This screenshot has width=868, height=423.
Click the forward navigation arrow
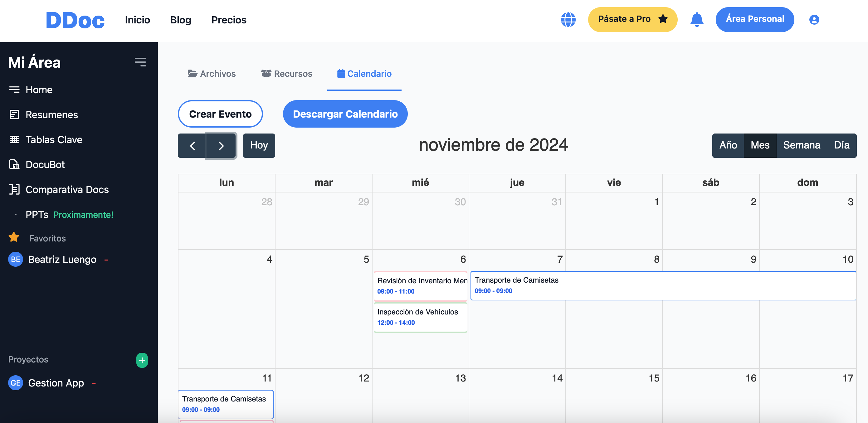pyautogui.click(x=221, y=146)
